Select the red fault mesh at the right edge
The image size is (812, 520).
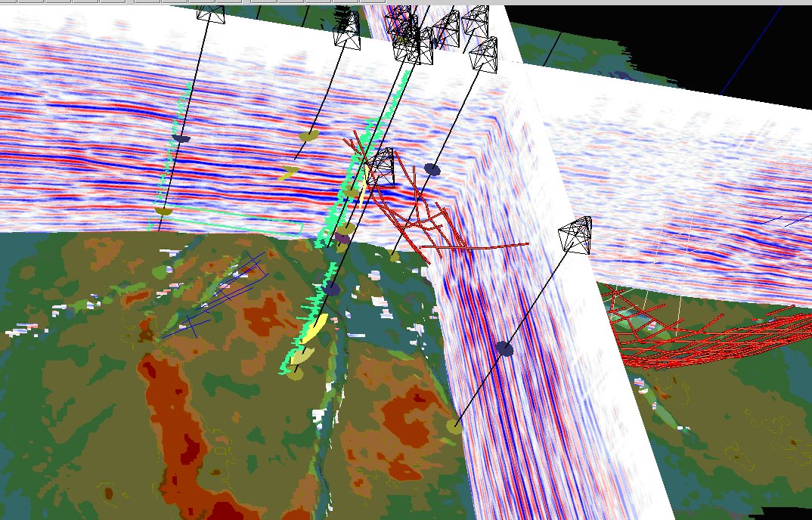pyautogui.click(x=705, y=327)
